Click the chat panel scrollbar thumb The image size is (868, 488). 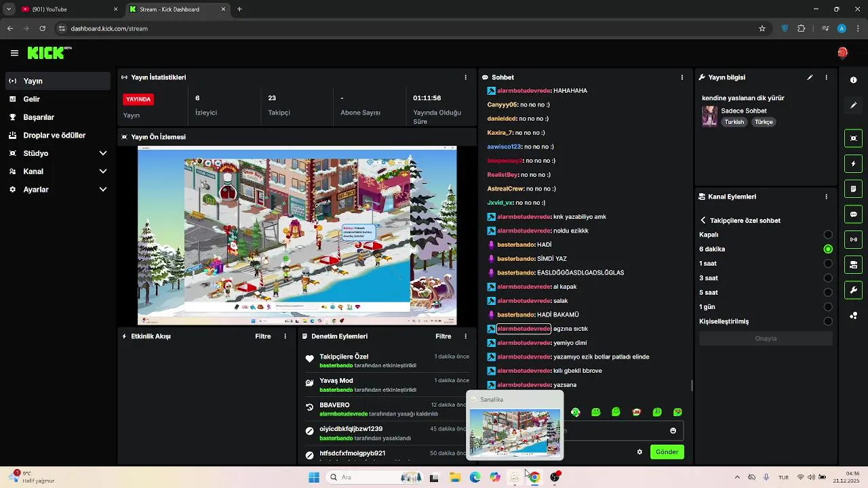tap(691, 386)
